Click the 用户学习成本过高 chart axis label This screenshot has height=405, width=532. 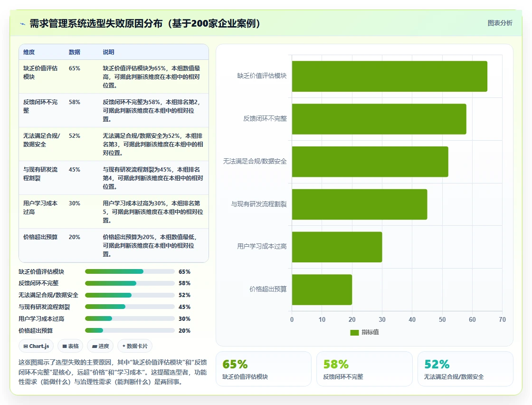[262, 246]
